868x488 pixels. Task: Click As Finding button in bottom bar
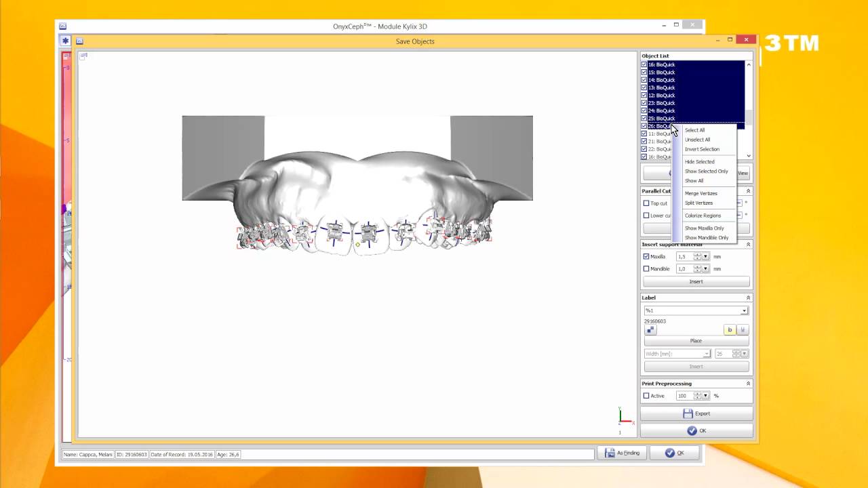tap(622, 453)
